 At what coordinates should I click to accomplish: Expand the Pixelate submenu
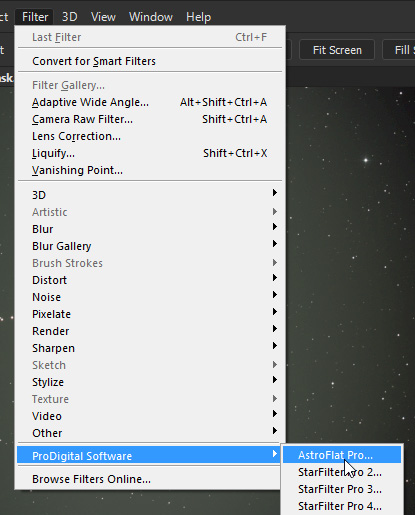150,314
